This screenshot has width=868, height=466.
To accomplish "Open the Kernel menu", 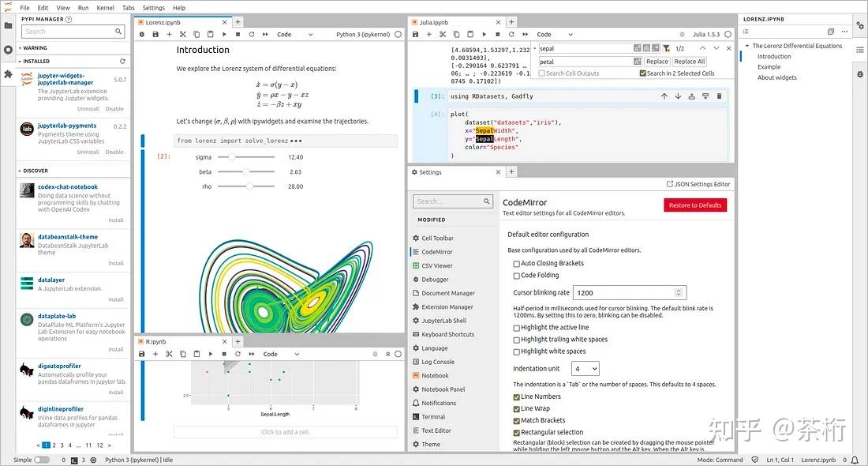I will [105, 7].
